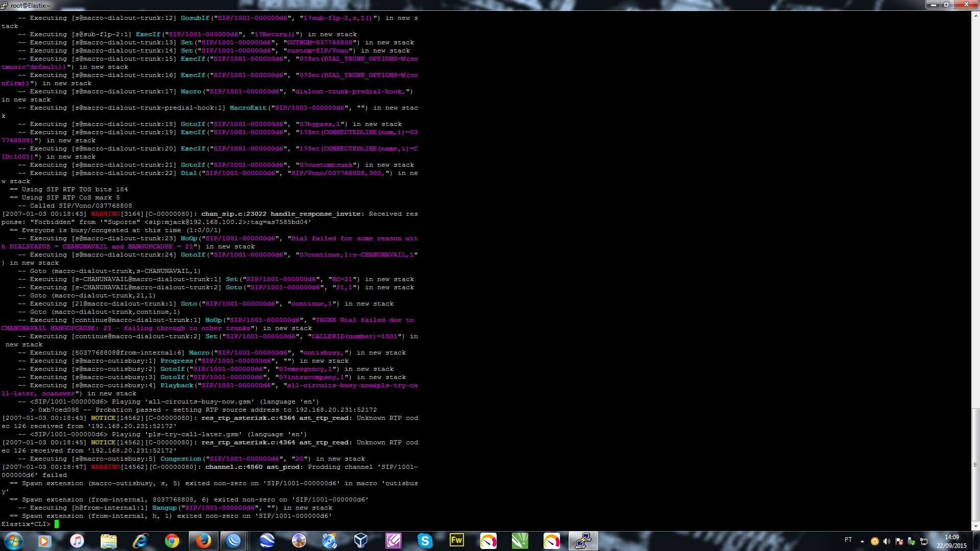Screen dimensions: 980x551
Task: Show hidden tray icons arrow
Action: 862,541
